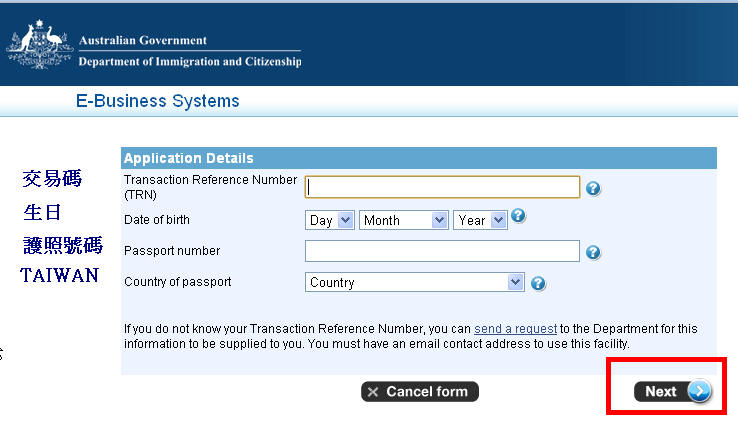Click the blue arrow on Next button

[x=699, y=391]
